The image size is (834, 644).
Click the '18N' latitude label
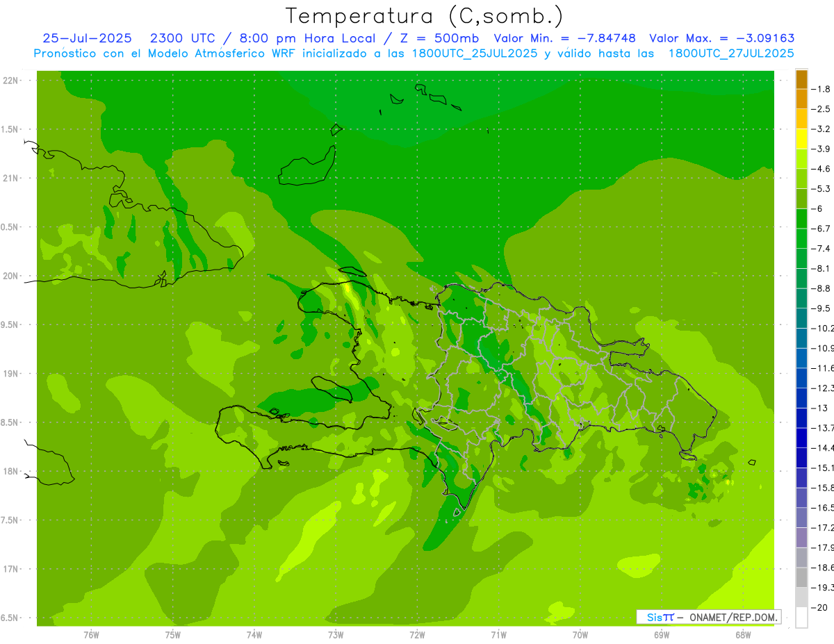(x=12, y=472)
